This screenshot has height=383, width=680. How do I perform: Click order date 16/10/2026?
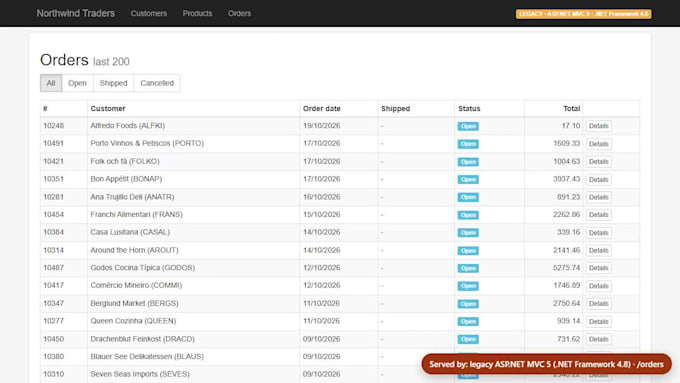[x=321, y=196]
